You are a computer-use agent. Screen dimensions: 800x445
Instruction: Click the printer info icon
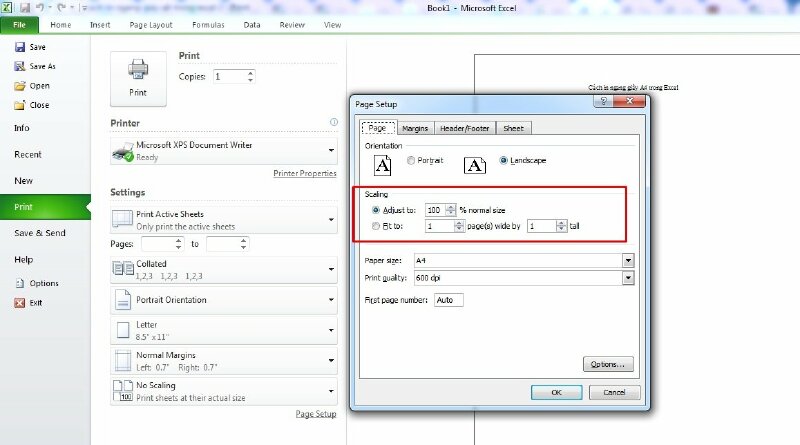pyautogui.click(x=334, y=122)
